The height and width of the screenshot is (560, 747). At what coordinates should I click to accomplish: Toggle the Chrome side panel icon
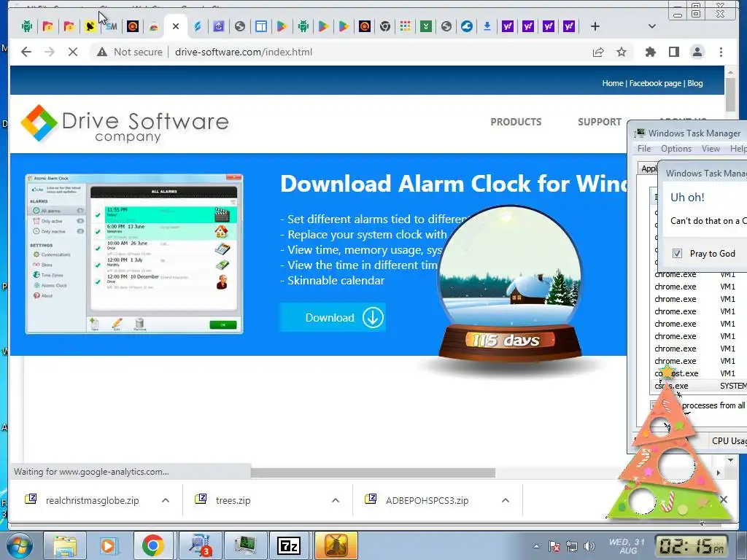pyautogui.click(x=673, y=52)
